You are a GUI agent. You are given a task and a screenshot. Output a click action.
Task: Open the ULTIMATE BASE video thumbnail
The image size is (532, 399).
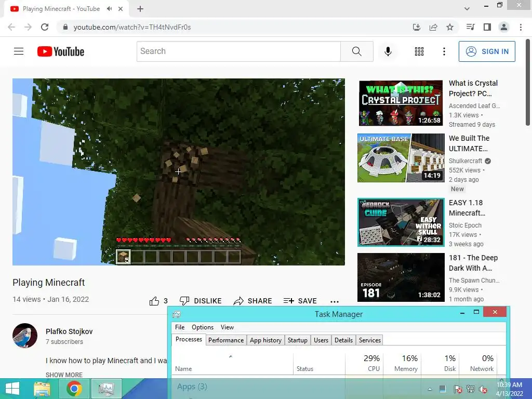pos(401,158)
